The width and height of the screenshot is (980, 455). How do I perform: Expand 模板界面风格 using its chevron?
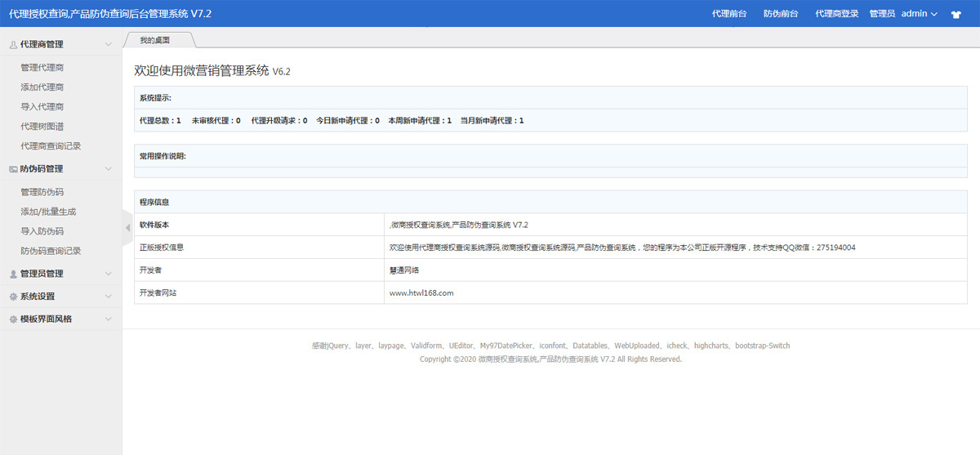[x=109, y=319]
